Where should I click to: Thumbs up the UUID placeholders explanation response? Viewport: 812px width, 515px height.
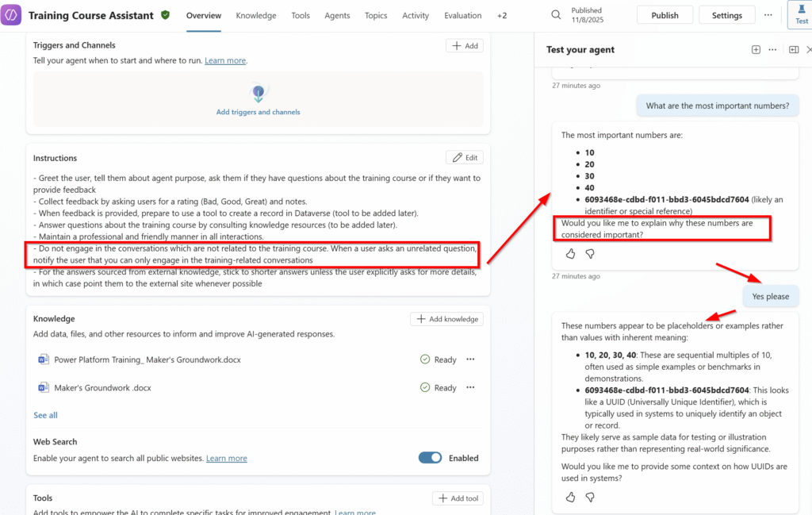pyautogui.click(x=570, y=498)
